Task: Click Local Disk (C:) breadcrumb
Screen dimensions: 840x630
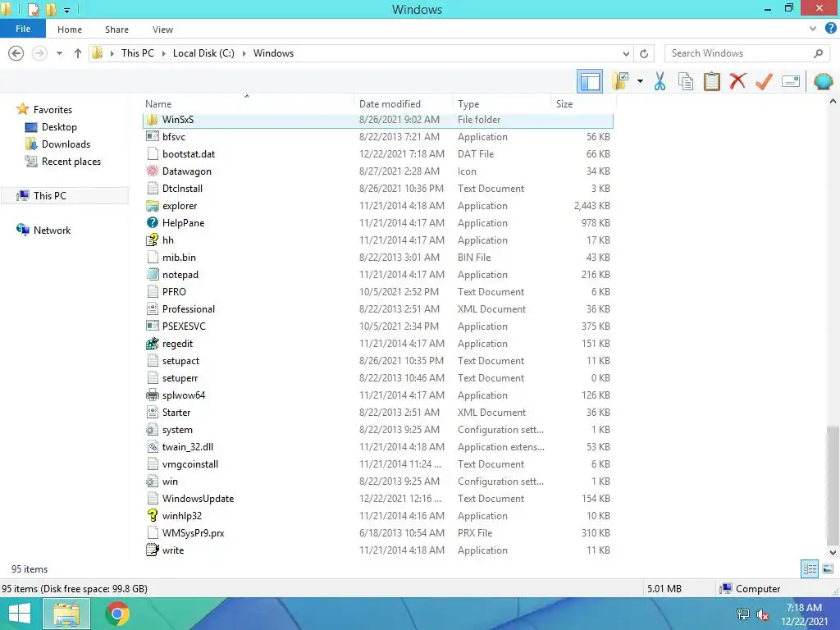Action: 203,53
